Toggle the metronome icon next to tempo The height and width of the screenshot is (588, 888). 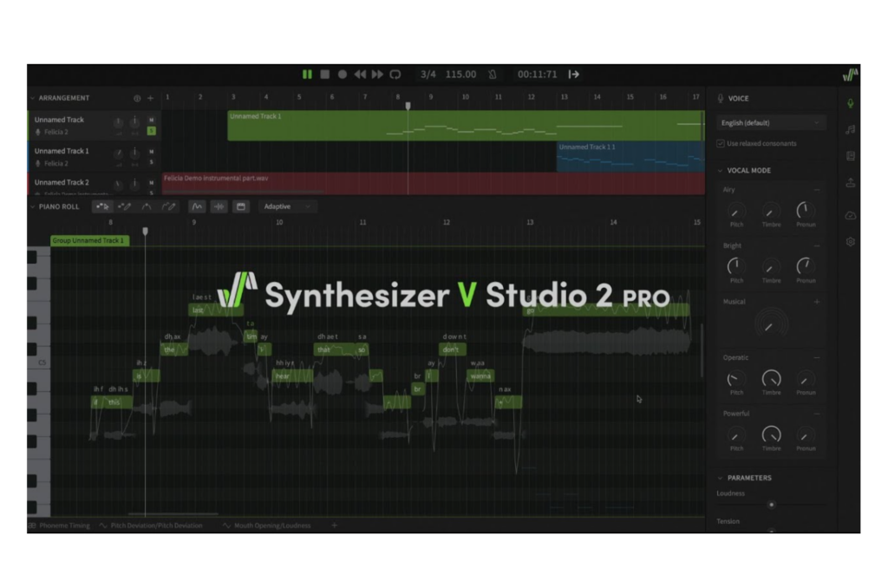click(x=493, y=75)
